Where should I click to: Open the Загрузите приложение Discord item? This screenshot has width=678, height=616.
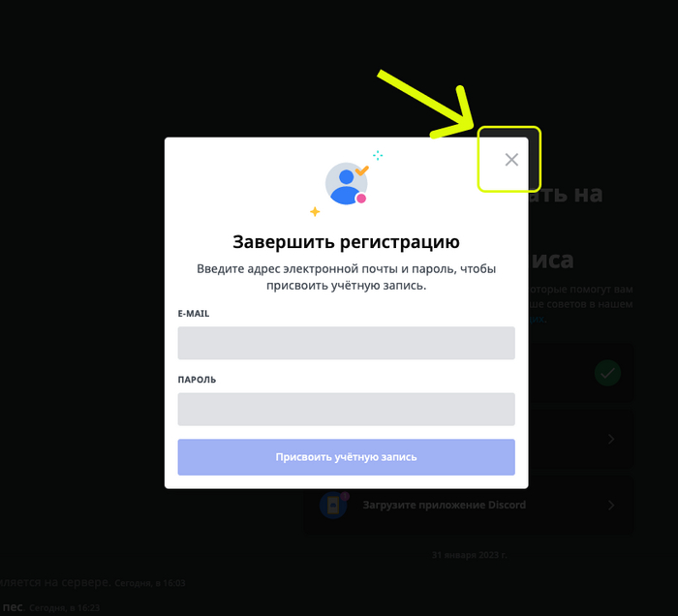pos(469,505)
